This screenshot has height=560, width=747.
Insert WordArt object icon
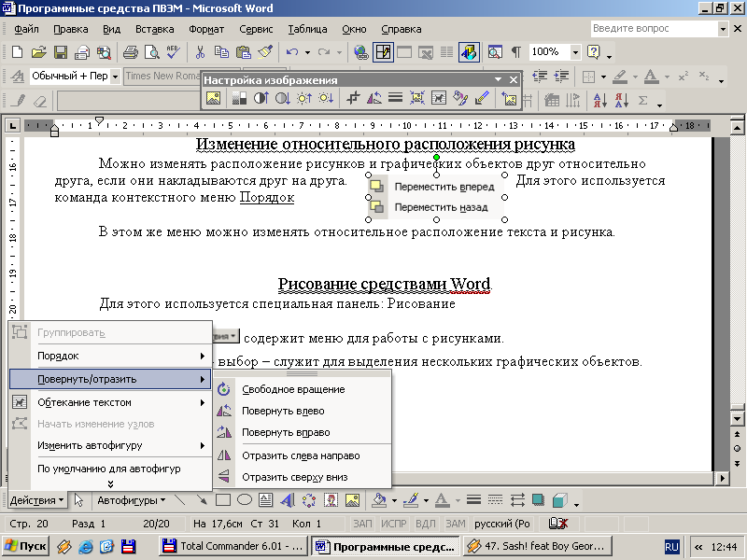pos(288,500)
